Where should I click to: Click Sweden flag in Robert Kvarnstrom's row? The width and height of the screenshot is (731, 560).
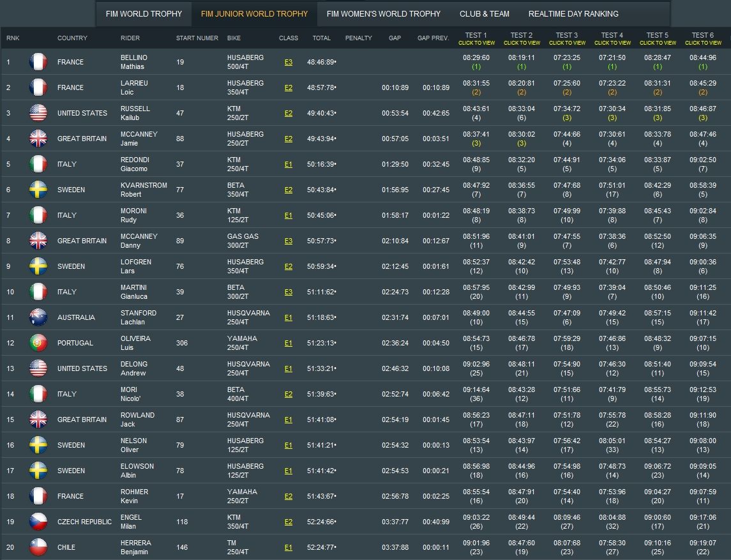38,190
